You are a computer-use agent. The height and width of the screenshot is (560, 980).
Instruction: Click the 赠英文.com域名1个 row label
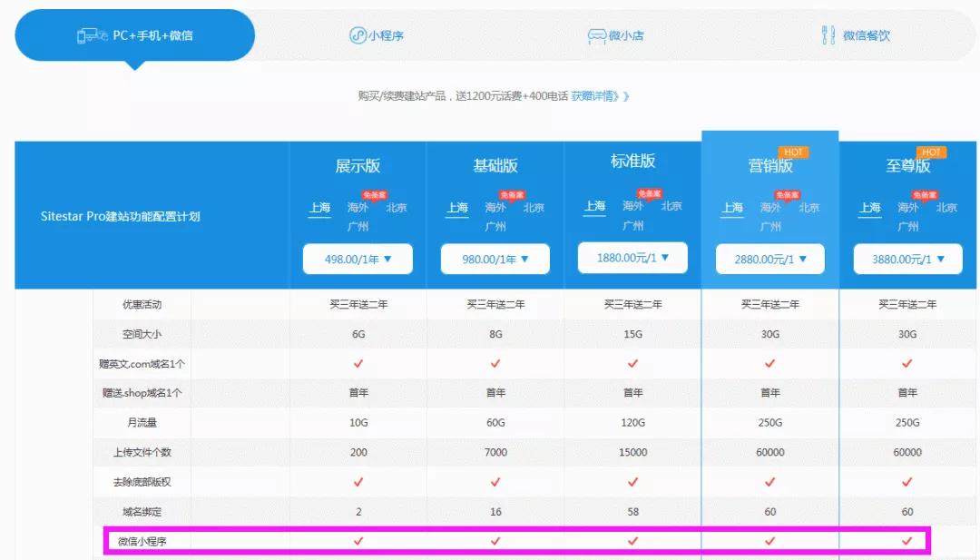(x=142, y=364)
